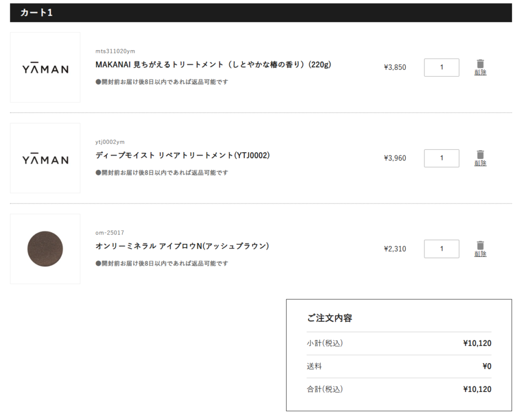Edit quantity field for オンリーミネラル アイブロウN
Image resolution: width=530 pixels, height=420 pixels.
coord(441,249)
